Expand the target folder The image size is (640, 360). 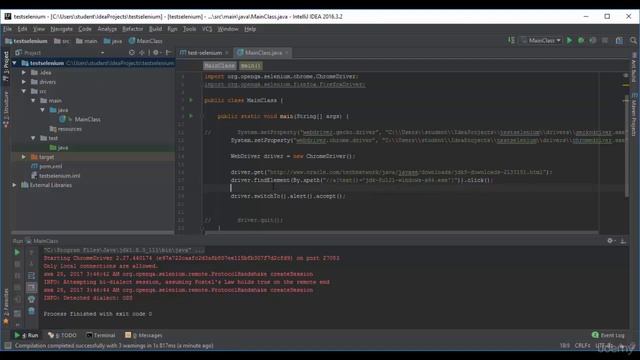[x=24, y=157]
